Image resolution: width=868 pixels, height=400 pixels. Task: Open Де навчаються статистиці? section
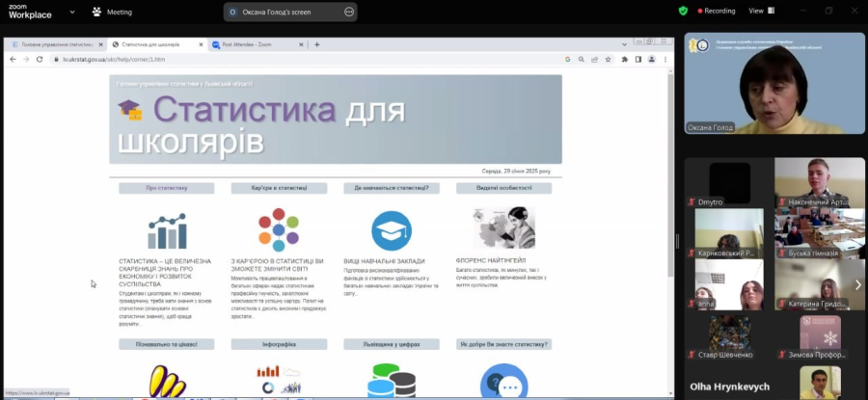pos(392,188)
